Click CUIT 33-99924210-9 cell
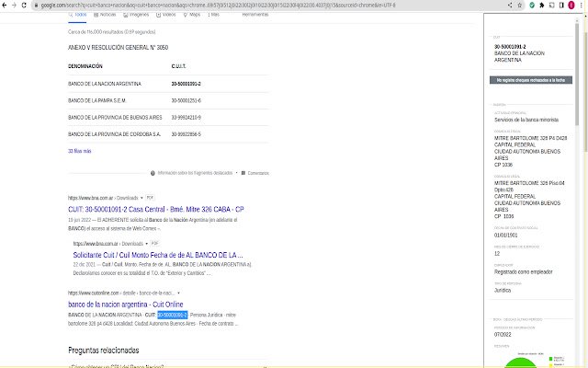588x368 pixels. (186, 118)
